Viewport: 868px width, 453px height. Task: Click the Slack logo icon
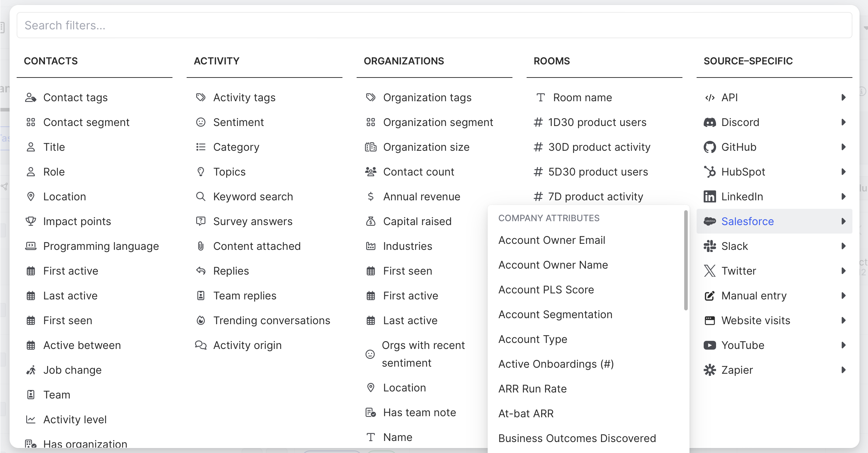709,246
